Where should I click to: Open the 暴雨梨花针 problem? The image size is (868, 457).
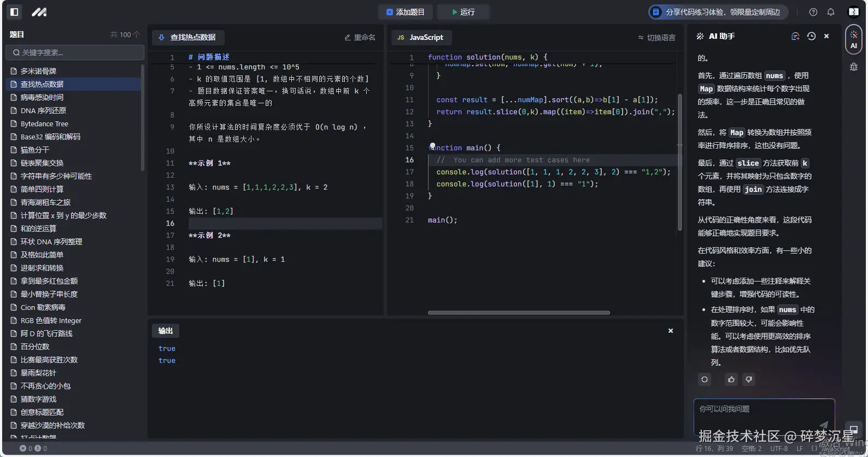pyautogui.click(x=73, y=373)
